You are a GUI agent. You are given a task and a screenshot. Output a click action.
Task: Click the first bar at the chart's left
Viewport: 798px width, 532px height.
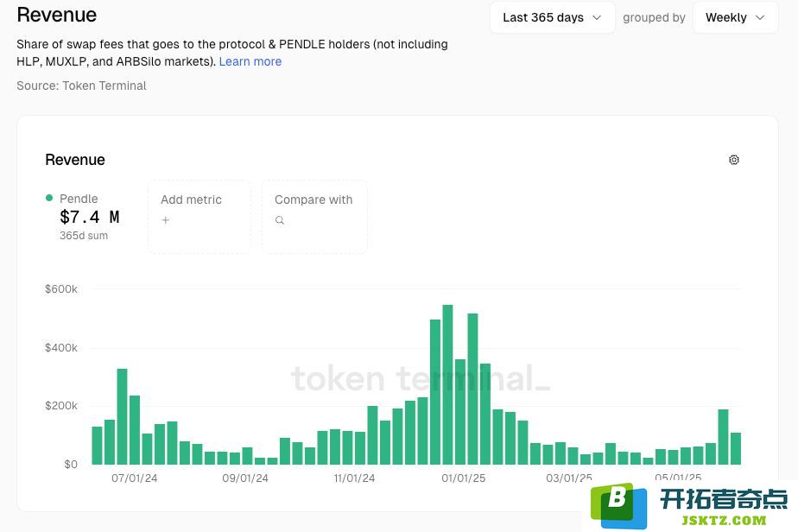97,446
